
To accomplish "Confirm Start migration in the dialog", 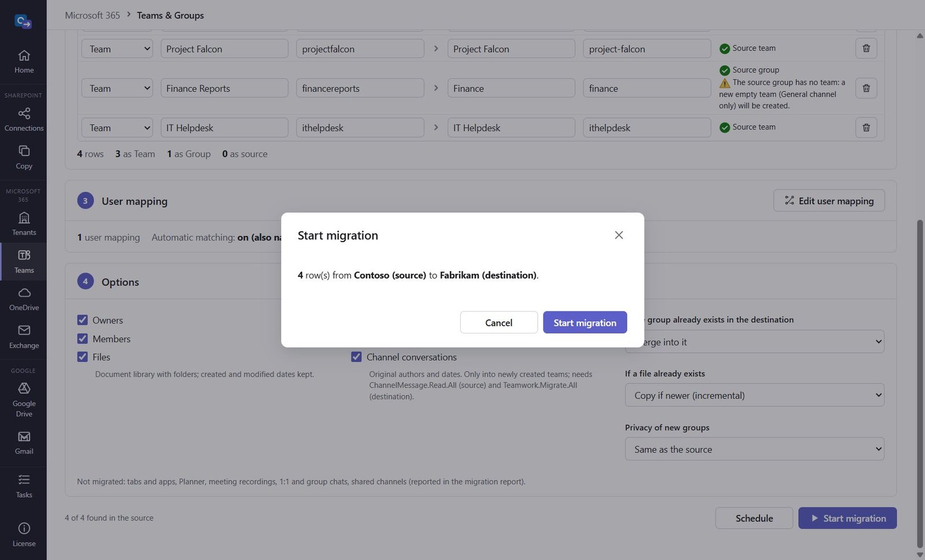I will coord(585,322).
